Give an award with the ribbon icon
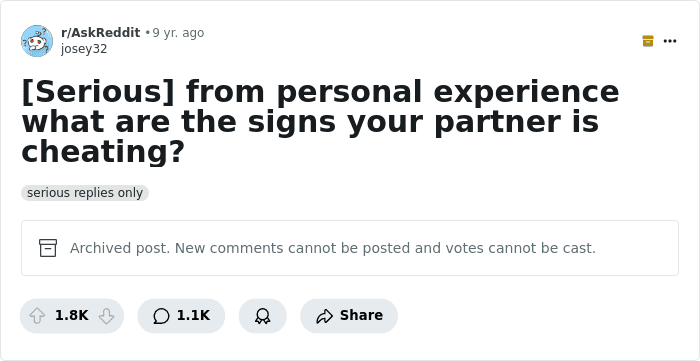The image size is (700, 361). coord(262,316)
